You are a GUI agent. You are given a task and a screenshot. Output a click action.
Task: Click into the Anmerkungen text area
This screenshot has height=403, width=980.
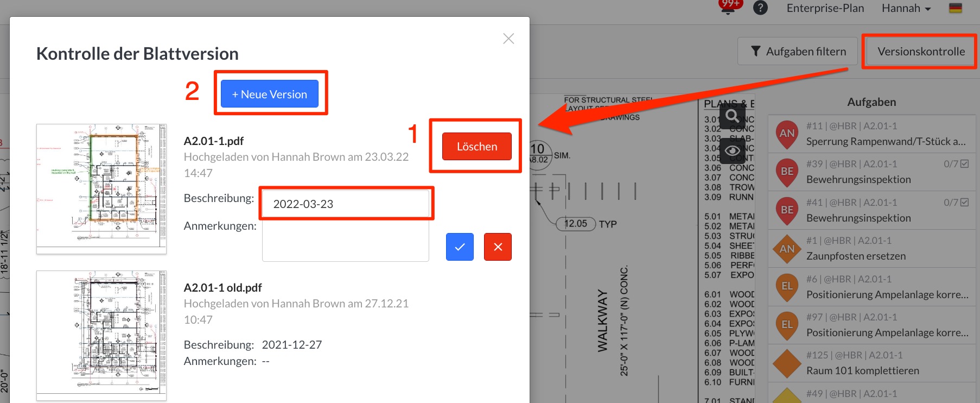pos(346,242)
